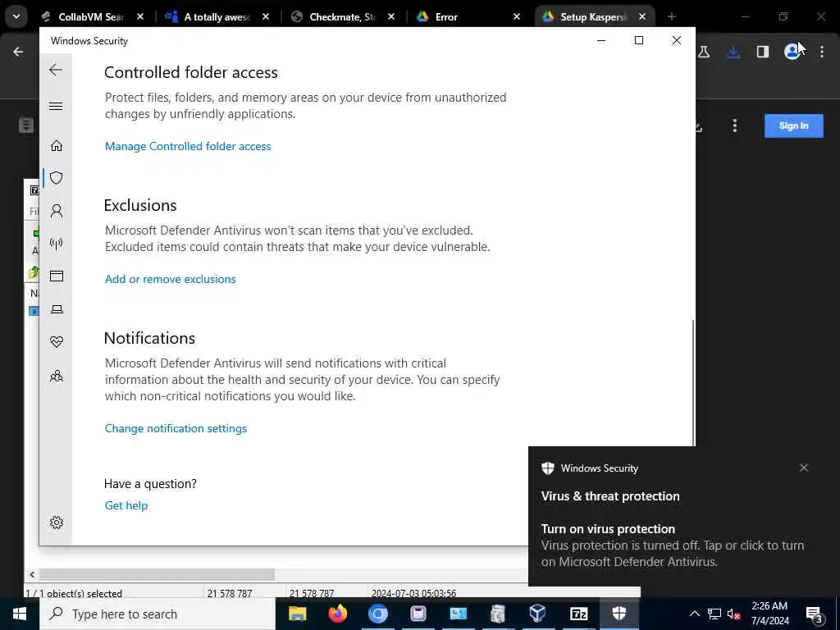Click the muted volume tray icon
Viewport: 840px width, 630px height.
pyautogui.click(x=734, y=614)
